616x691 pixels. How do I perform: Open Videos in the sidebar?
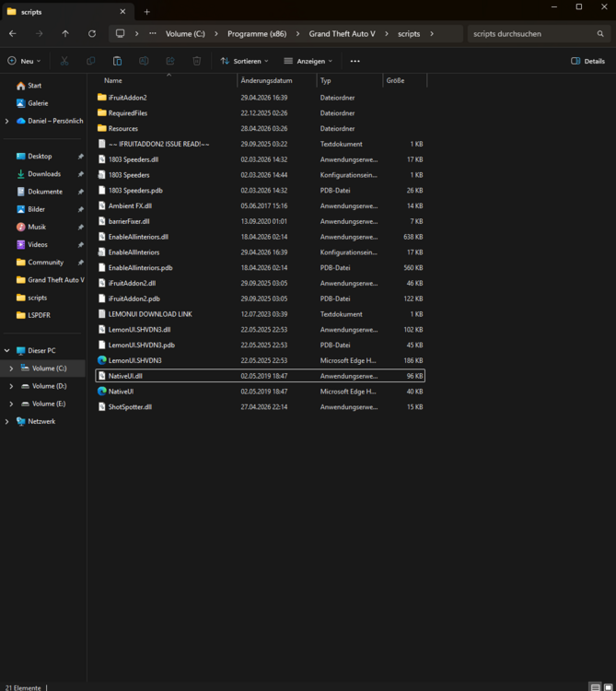[x=38, y=244]
